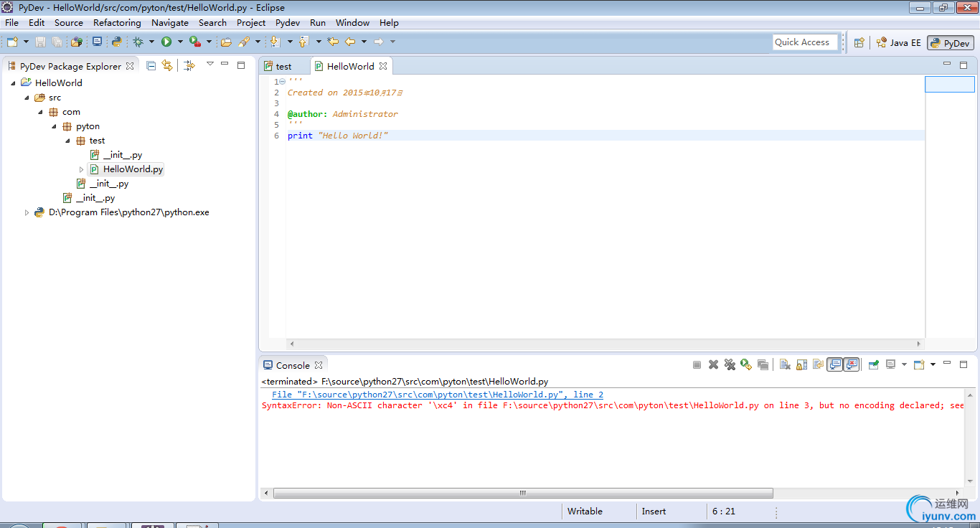Open the Open Console dropdown arrow

tap(933, 365)
